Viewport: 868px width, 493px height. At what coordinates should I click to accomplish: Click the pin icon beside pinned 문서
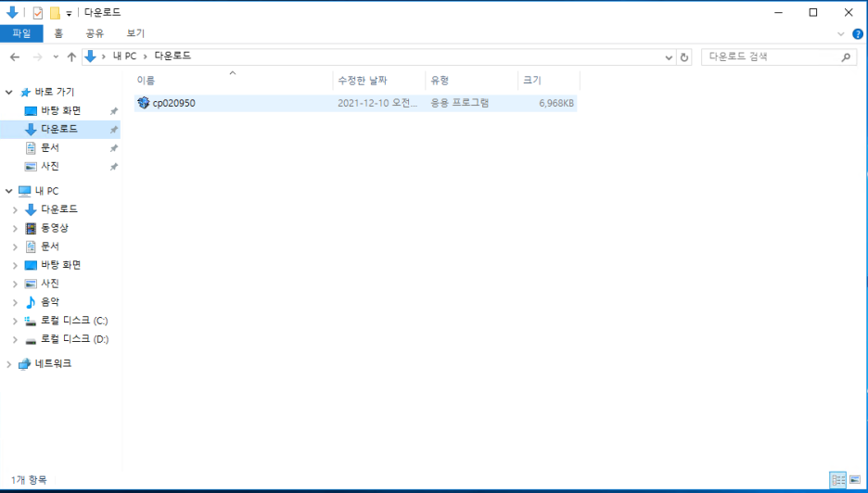coord(113,148)
